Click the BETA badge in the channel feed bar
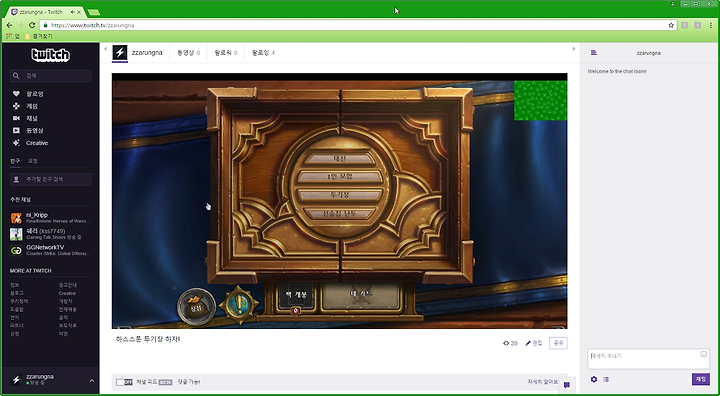 165,382
